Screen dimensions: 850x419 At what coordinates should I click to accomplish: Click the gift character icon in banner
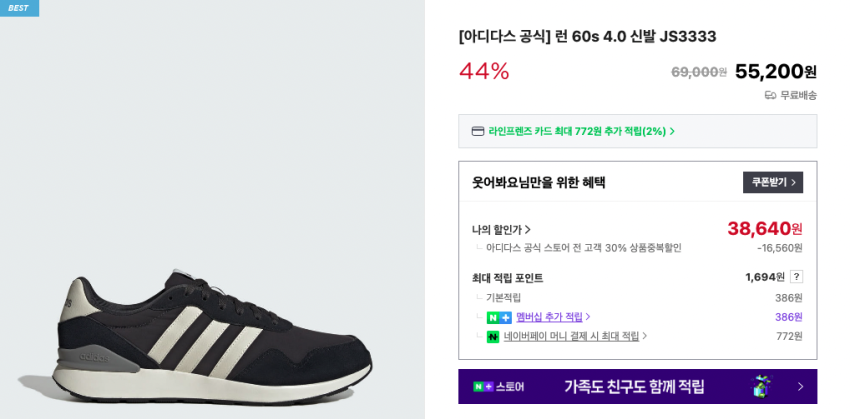pos(762,386)
